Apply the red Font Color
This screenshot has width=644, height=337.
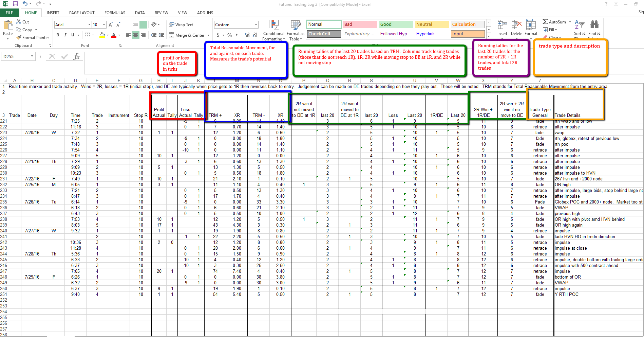[x=114, y=35]
